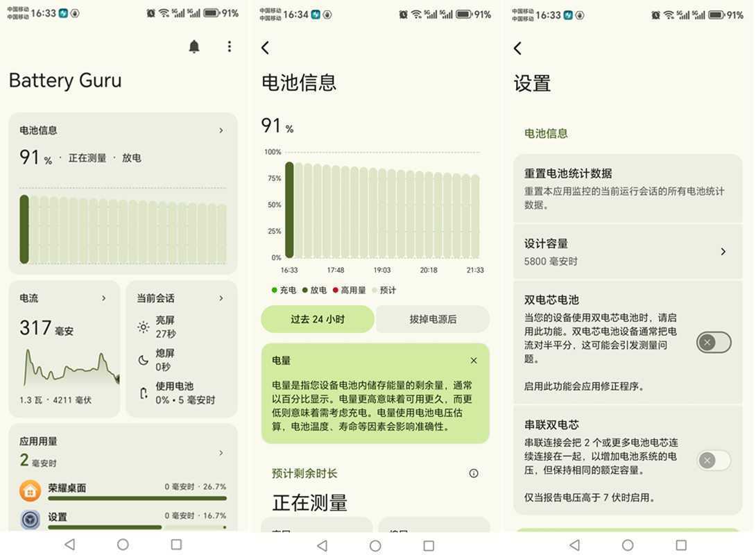Tap dark bar at 16:33 in 电池信息 chart

click(x=289, y=210)
